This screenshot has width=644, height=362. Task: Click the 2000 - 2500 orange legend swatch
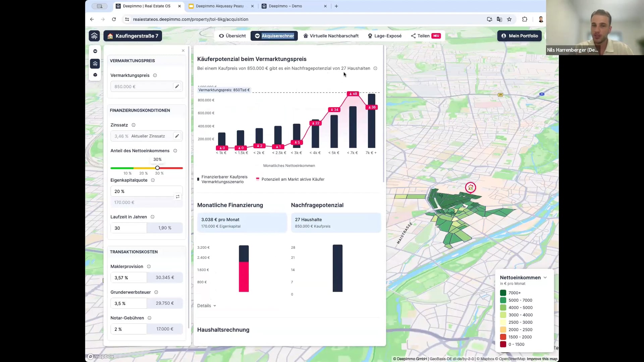503,330
